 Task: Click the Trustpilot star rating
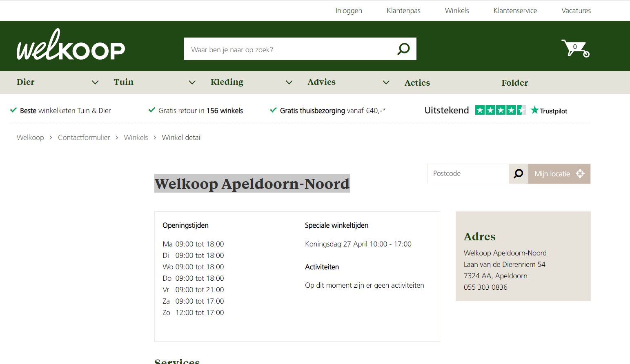(x=501, y=110)
